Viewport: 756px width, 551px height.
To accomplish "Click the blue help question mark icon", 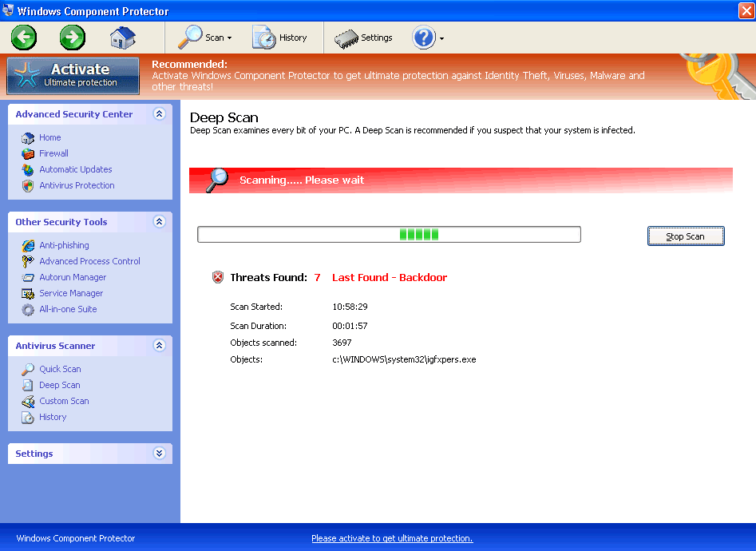I will (x=423, y=38).
